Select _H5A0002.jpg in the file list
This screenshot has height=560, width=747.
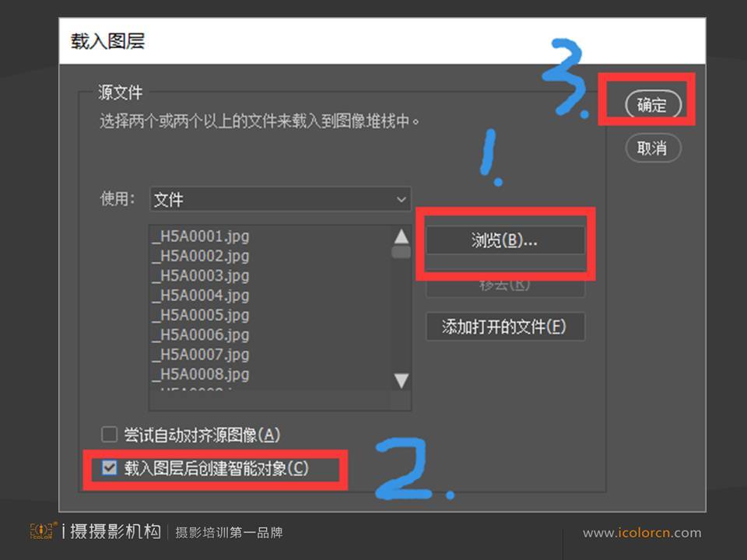(201, 256)
